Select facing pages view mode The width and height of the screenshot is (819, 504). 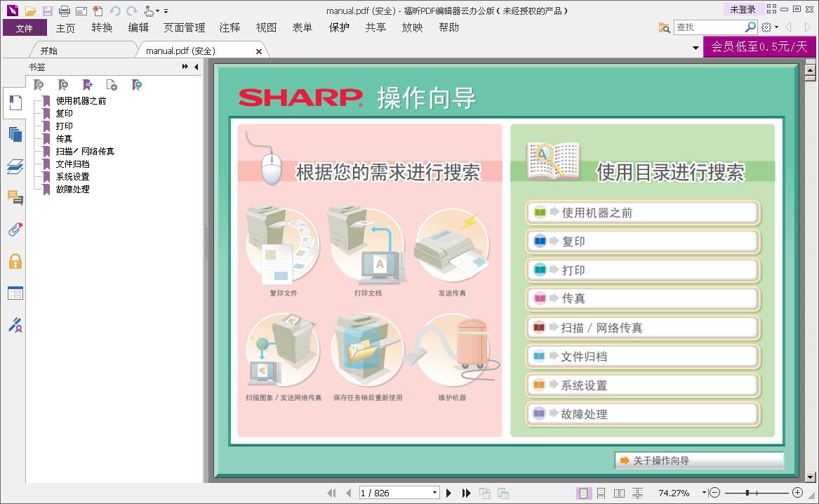tap(619, 493)
